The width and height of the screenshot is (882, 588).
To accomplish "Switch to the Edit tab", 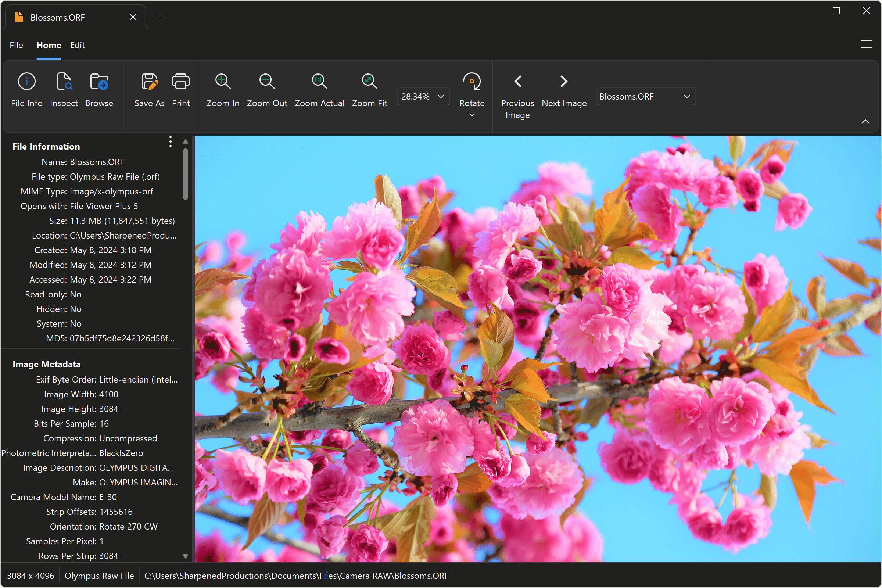I will 77,45.
